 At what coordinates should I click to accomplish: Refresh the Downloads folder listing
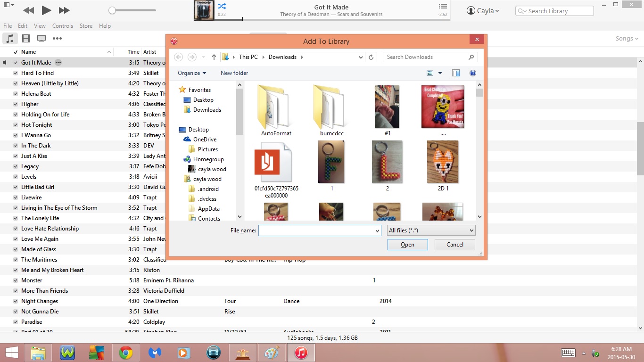click(x=371, y=57)
